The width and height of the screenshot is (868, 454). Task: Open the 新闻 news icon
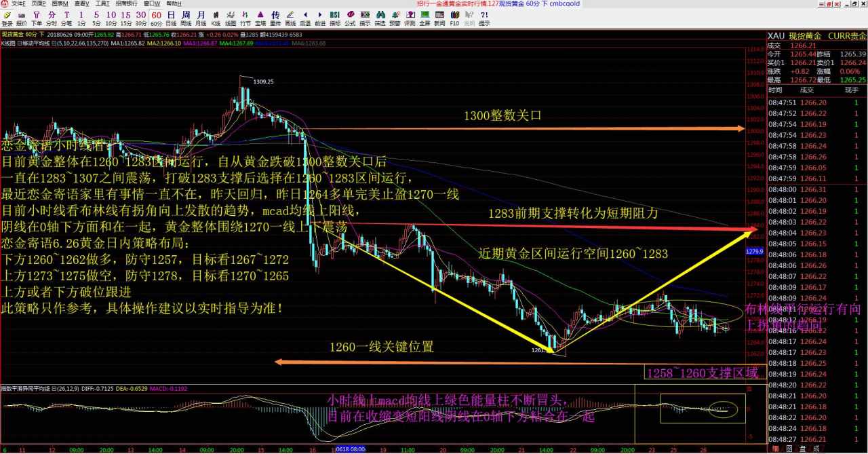point(439,18)
